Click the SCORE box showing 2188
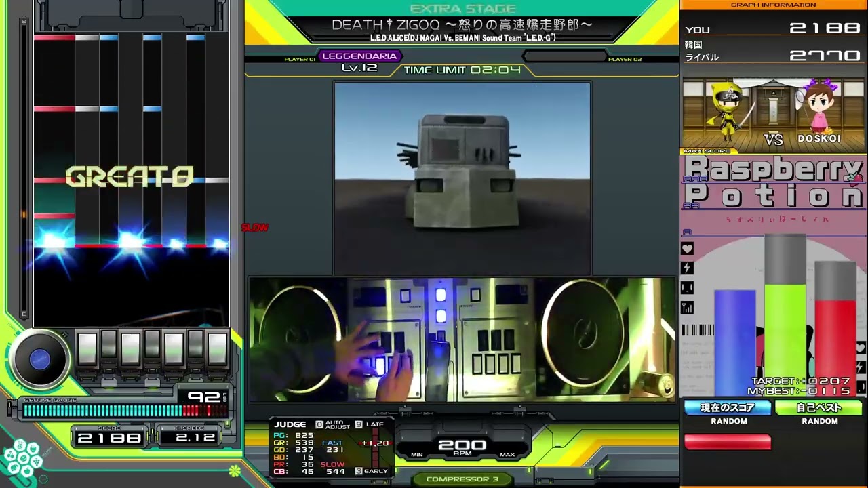Screen dimensions: 868x488 (x=109, y=436)
